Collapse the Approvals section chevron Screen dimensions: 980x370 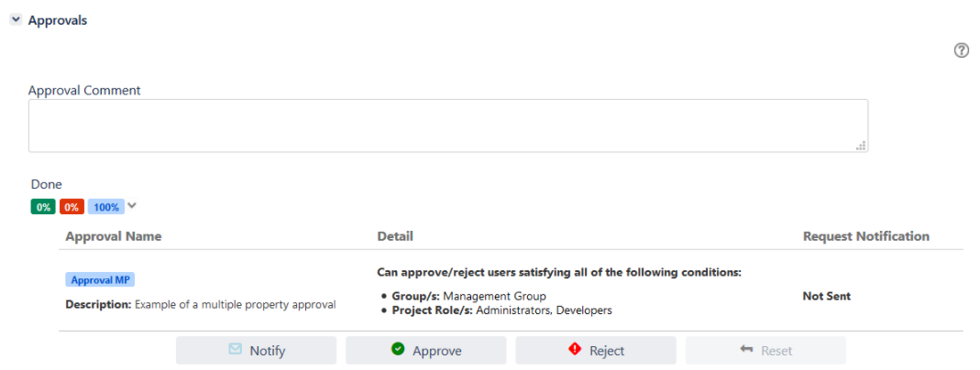pyautogui.click(x=16, y=20)
